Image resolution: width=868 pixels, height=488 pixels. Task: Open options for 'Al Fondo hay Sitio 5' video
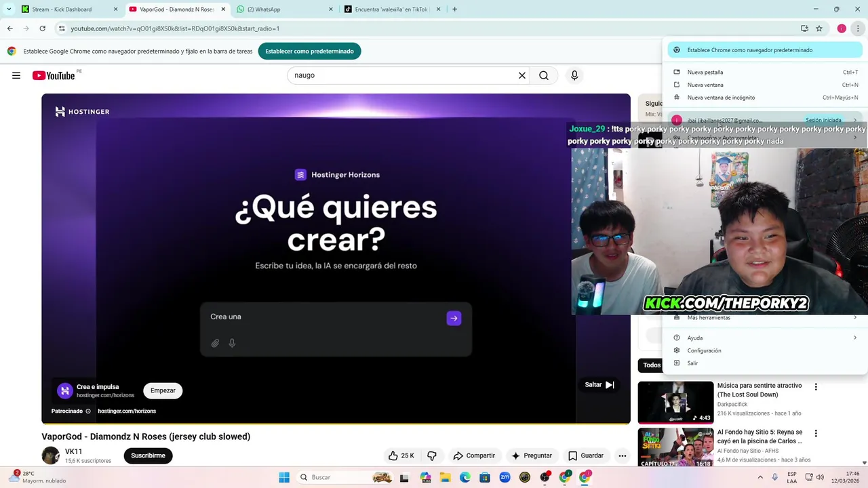coord(816,434)
